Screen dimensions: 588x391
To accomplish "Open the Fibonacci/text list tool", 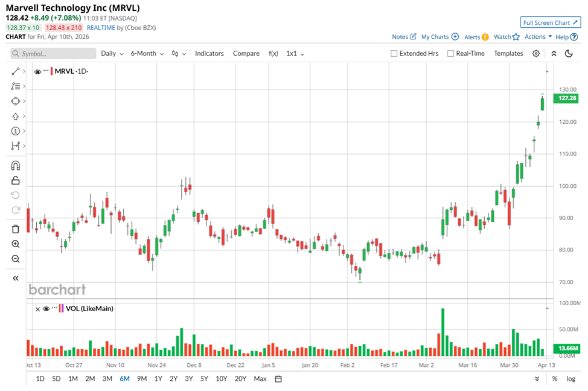I will click(x=15, y=86).
